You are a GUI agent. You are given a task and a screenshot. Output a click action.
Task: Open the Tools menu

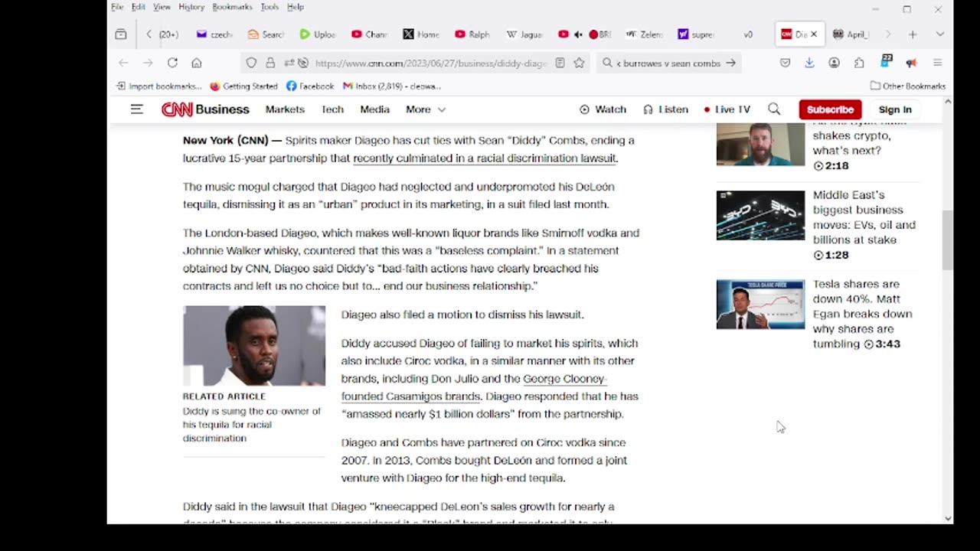[269, 7]
